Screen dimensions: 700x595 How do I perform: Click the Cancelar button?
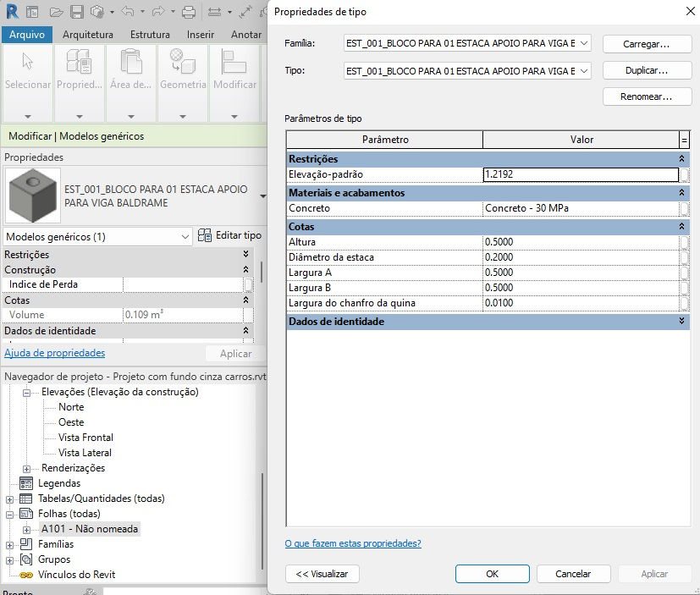(x=573, y=574)
